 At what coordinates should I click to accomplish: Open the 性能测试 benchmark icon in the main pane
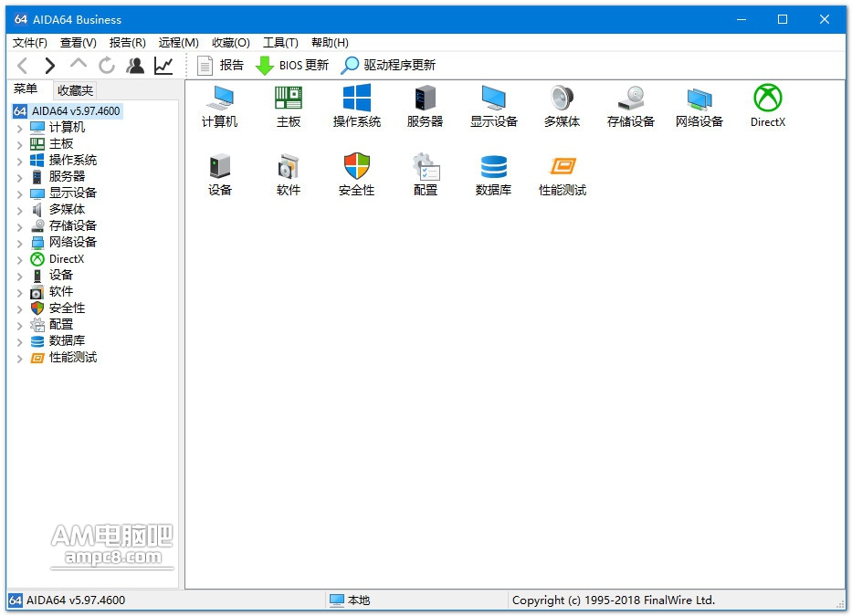[562, 175]
